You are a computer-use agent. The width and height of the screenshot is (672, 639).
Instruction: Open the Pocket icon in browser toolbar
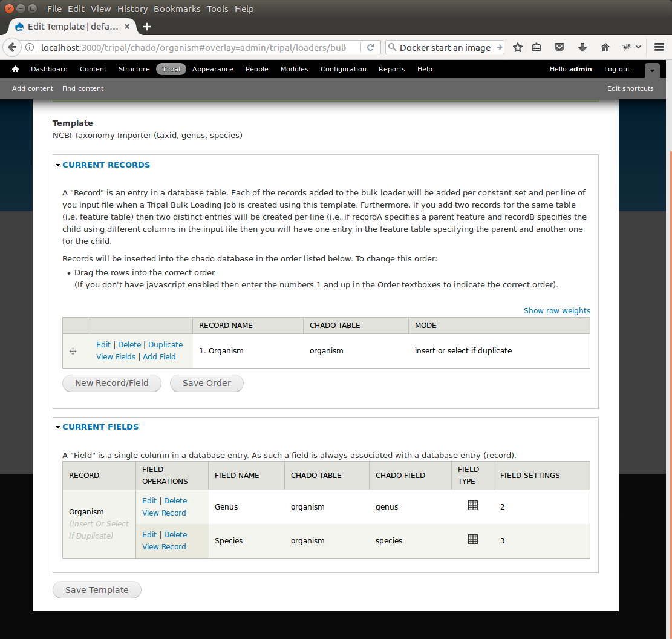pyautogui.click(x=559, y=47)
